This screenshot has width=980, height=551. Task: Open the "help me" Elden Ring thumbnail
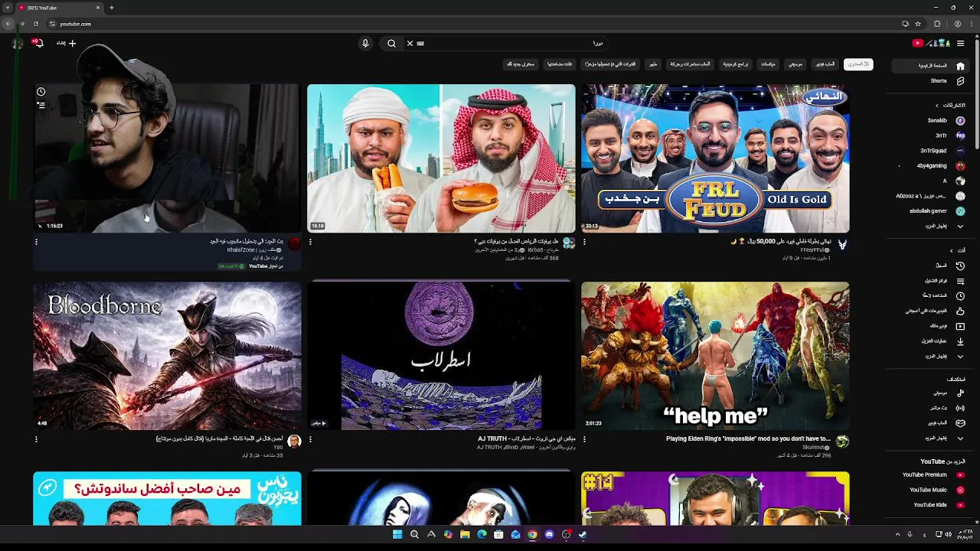[715, 356]
